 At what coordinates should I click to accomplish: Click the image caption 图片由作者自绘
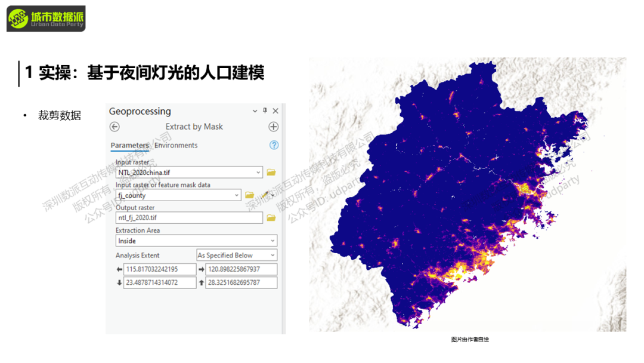470,339
